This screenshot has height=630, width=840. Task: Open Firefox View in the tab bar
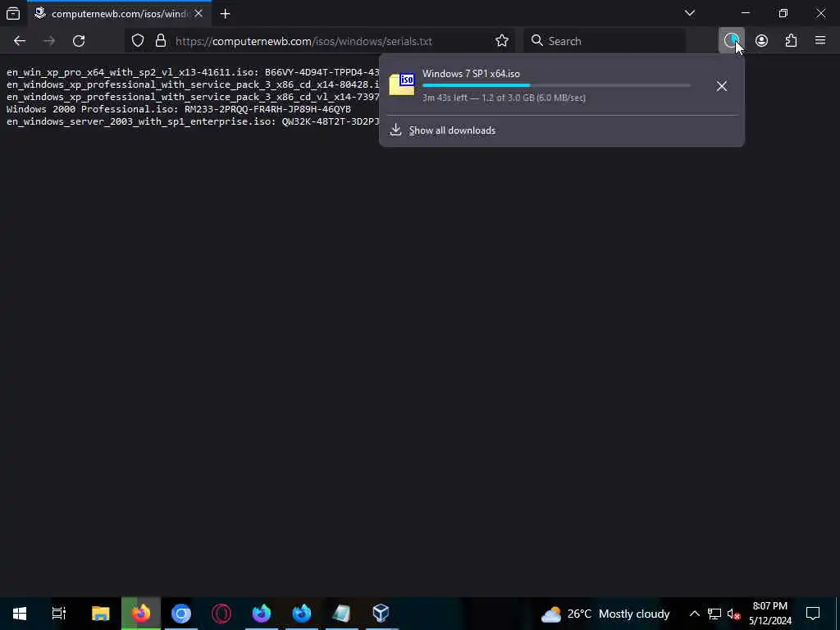click(13, 13)
